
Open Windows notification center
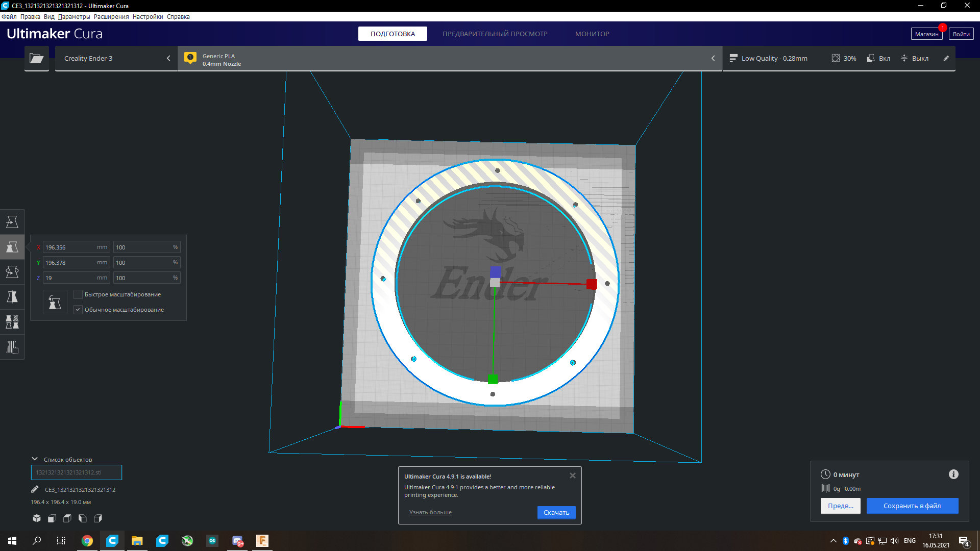coord(964,541)
